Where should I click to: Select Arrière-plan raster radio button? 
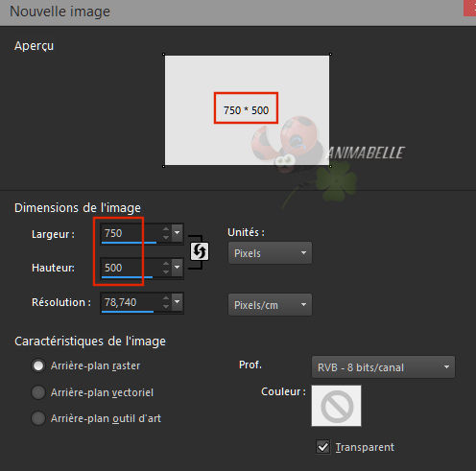click(x=38, y=365)
